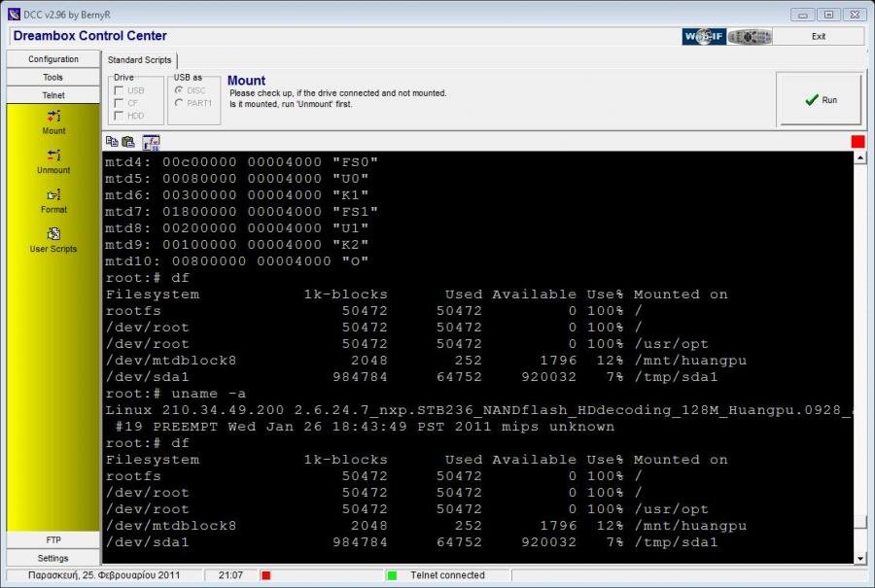The width and height of the screenshot is (875, 588).
Task: Click the terminal line starting 'mtd9:'
Action: (x=236, y=245)
